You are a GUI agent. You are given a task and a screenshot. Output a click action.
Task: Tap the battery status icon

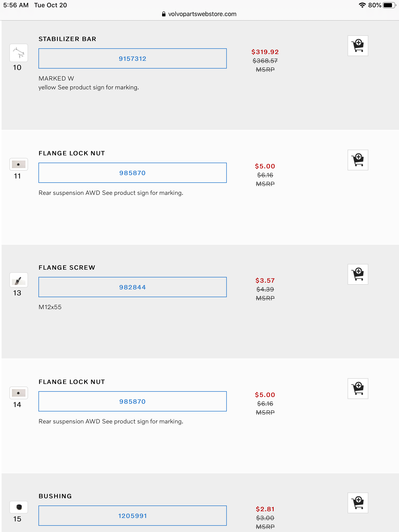pyautogui.click(x=389, y=5)
